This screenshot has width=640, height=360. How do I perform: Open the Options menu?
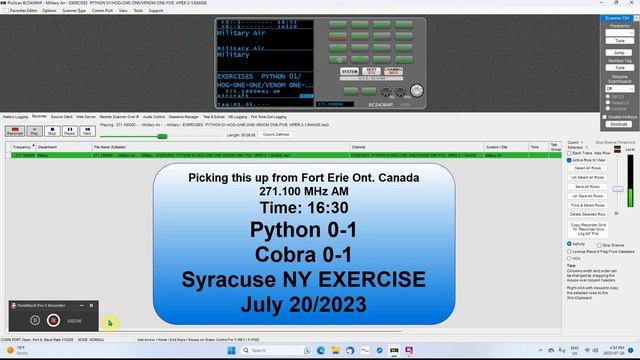49,11
